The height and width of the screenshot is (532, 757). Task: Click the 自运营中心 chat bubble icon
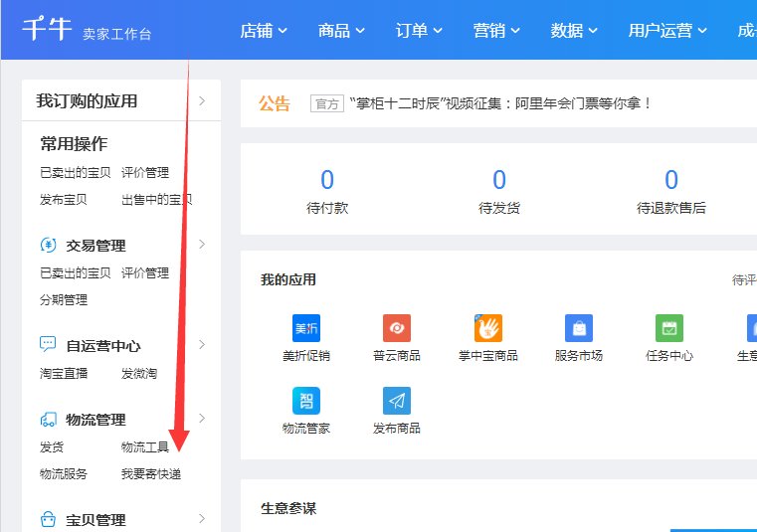[48, 345]
